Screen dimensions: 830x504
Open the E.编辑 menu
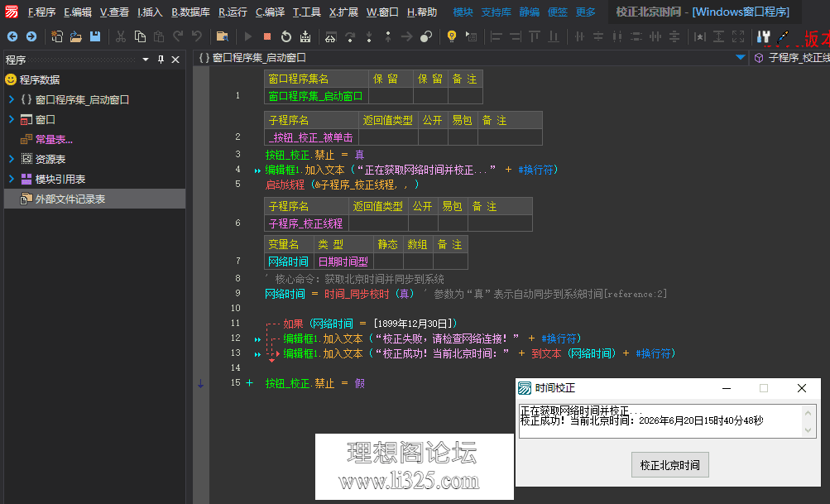(77, 12)
